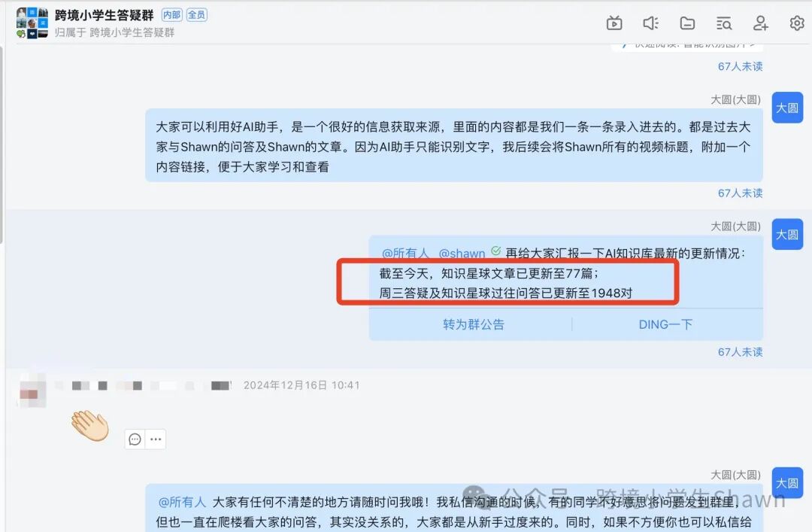Click the @所有人 mention

tap(406, 254)
